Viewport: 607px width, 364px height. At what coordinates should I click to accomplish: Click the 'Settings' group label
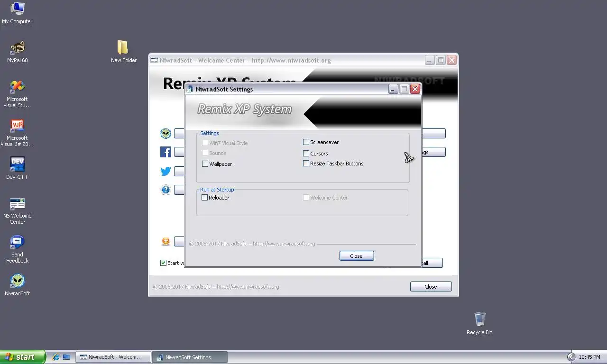(209, 133)
